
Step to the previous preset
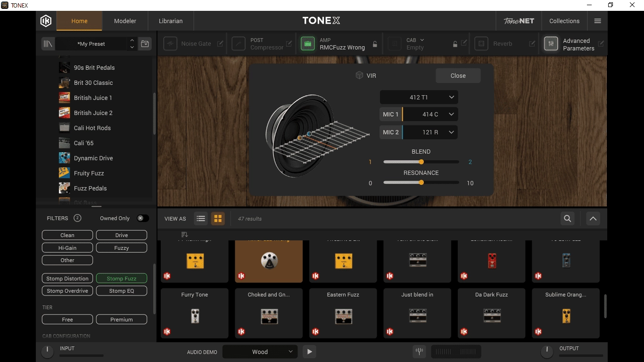132,41
